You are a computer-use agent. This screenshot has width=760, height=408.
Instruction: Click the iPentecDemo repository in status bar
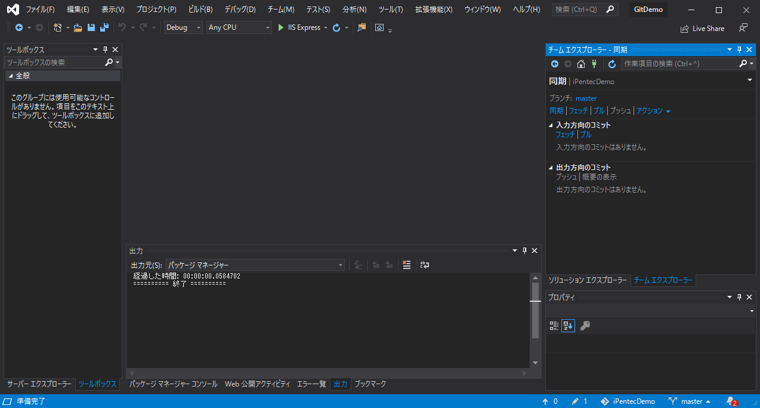(x=628, y=401)
